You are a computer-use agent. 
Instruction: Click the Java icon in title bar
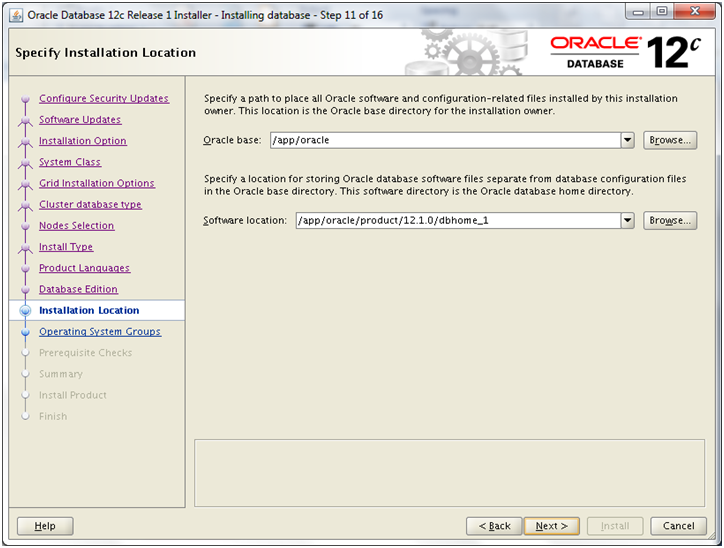click(16, 15)
